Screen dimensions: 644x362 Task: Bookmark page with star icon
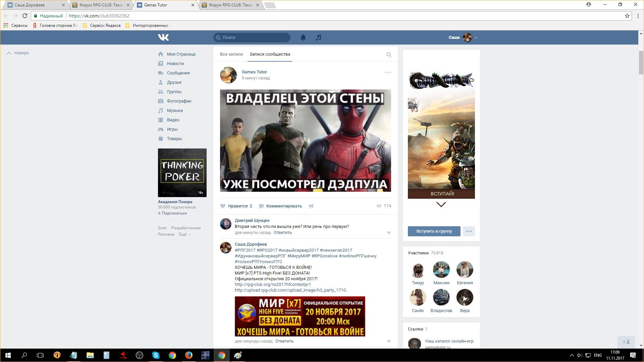point(627,16)
